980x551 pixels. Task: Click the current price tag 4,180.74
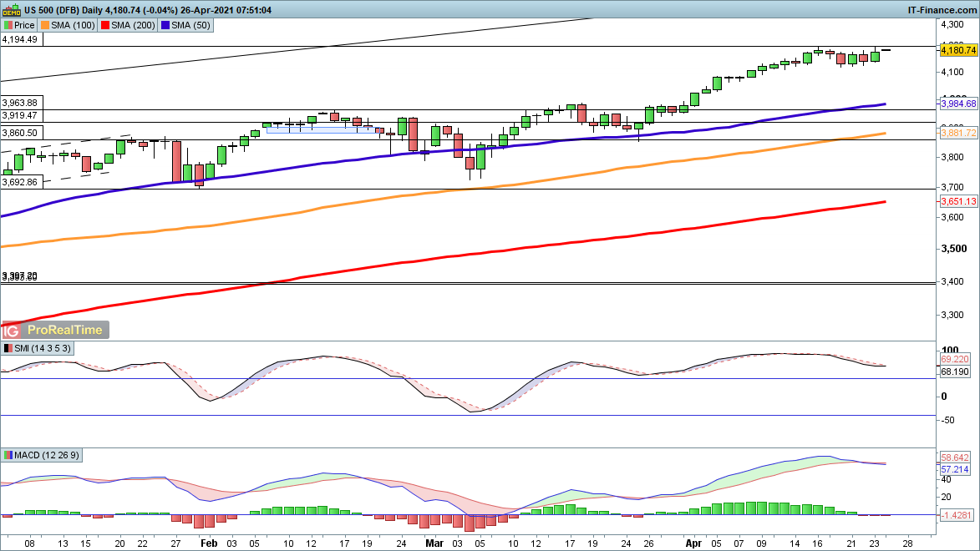(958, 51)
